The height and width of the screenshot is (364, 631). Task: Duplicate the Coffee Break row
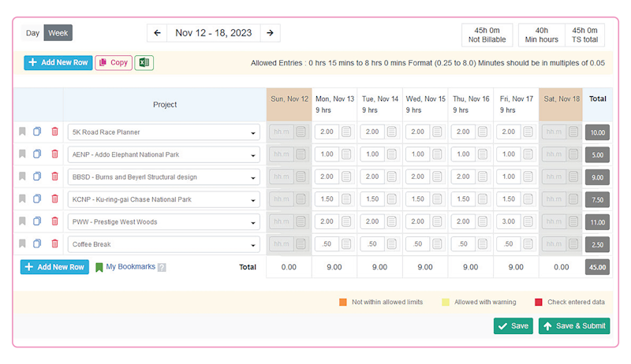[37, 244]
